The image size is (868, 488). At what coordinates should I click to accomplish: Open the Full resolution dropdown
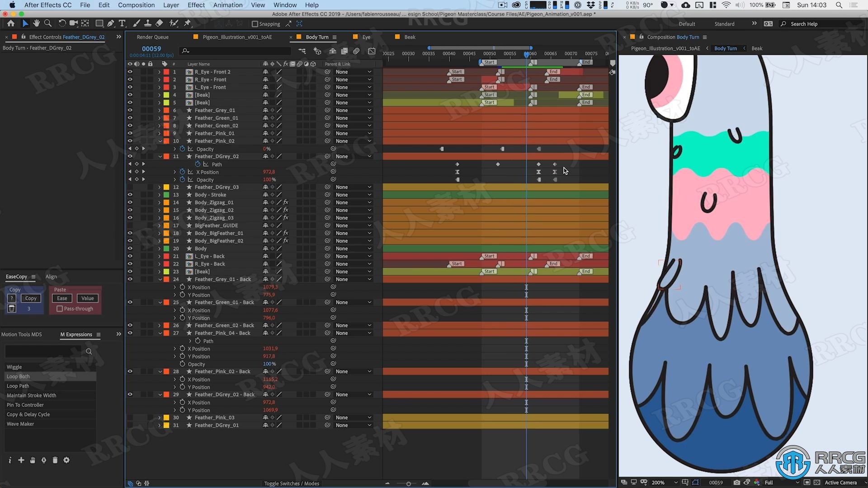(x=781, y=482)
